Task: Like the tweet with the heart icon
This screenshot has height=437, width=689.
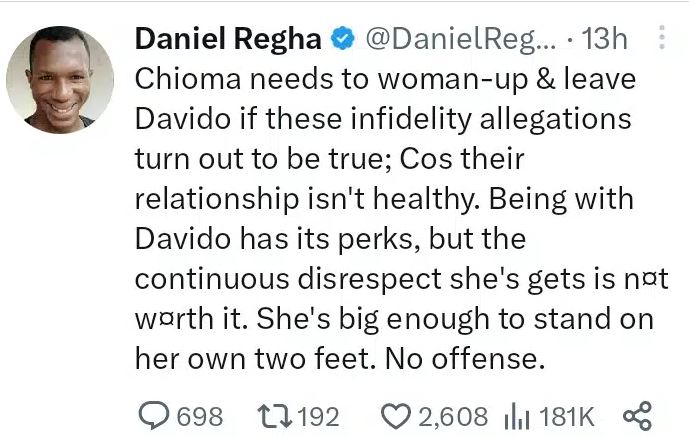Action: point(395,415)
